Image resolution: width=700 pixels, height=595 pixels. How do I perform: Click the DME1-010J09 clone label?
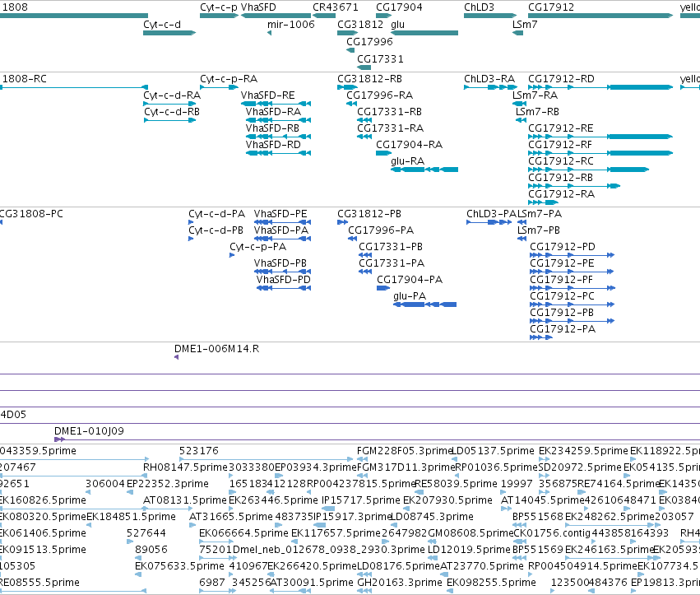tap(90, 431)
